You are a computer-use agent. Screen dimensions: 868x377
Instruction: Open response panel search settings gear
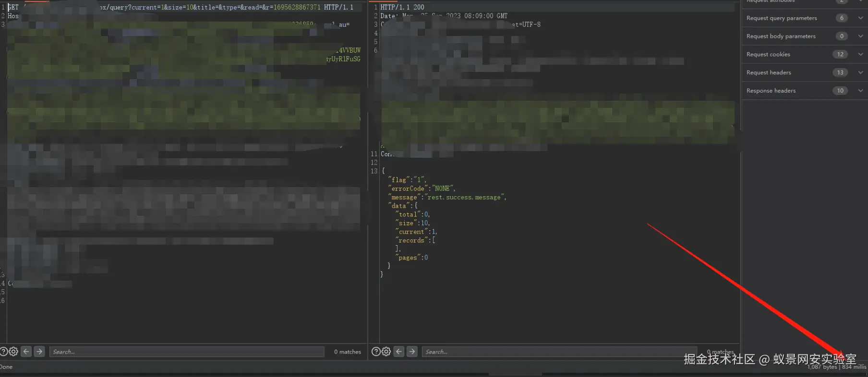386,352
